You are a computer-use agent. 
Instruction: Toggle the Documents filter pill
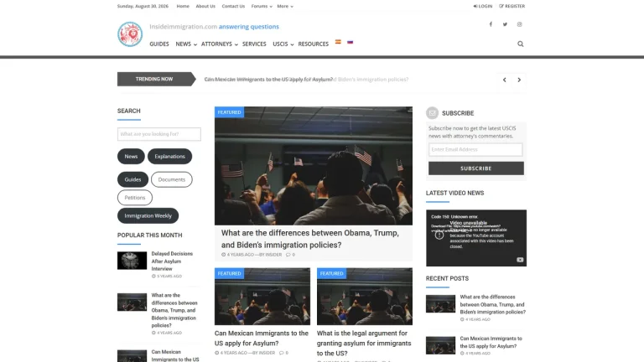[172, 179]
